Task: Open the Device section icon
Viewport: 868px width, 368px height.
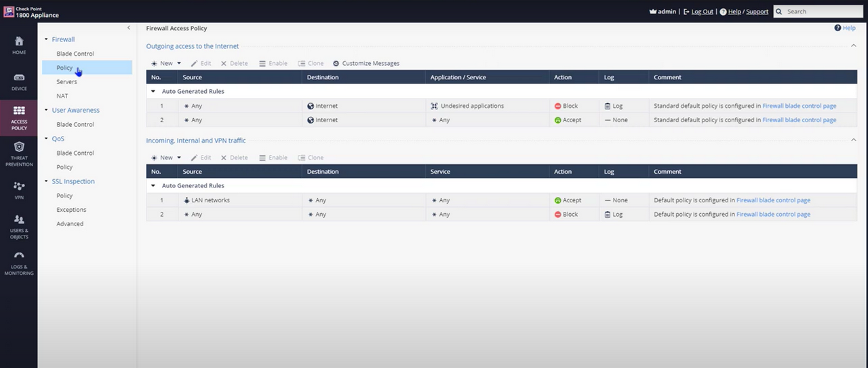Action: (x=19, y=77)
